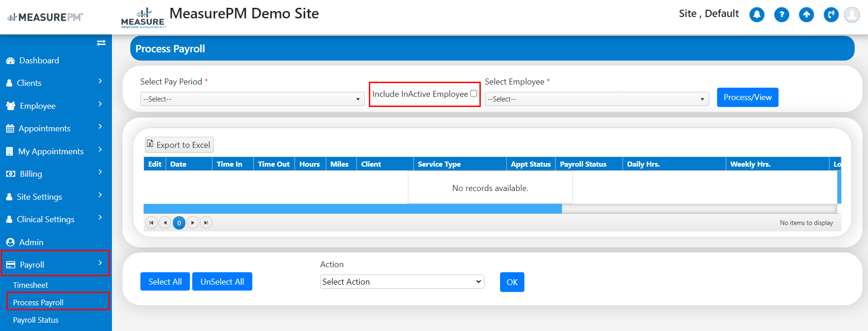Click the Process/View button
This screenshot has height=331, width=868.
[x=748, y=97]
